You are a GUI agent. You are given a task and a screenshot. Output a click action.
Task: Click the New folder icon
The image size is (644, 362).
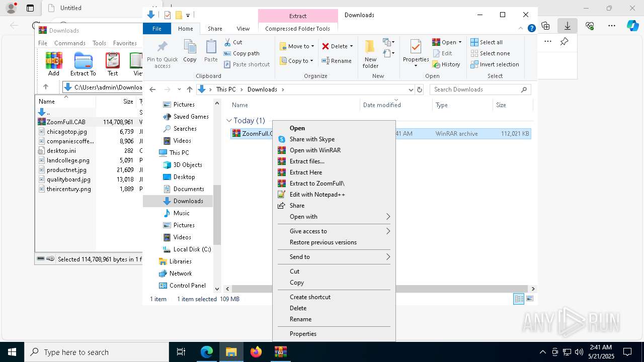tap(370, 54)
